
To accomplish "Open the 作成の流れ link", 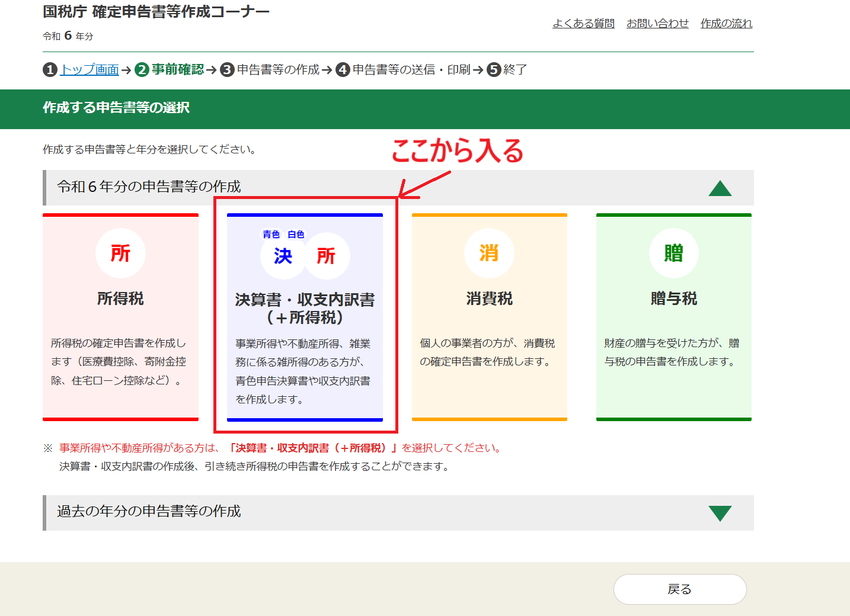I will [x=726, y=24].
